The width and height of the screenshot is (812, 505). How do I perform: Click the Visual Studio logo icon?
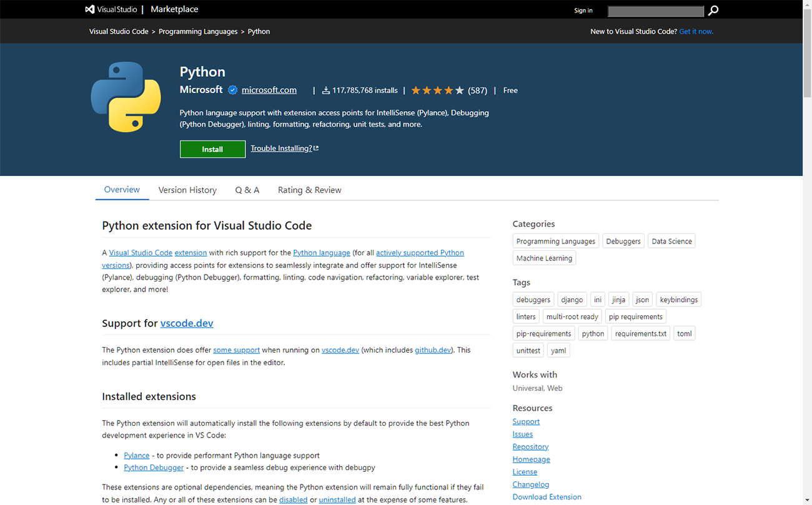coord(90,9)
